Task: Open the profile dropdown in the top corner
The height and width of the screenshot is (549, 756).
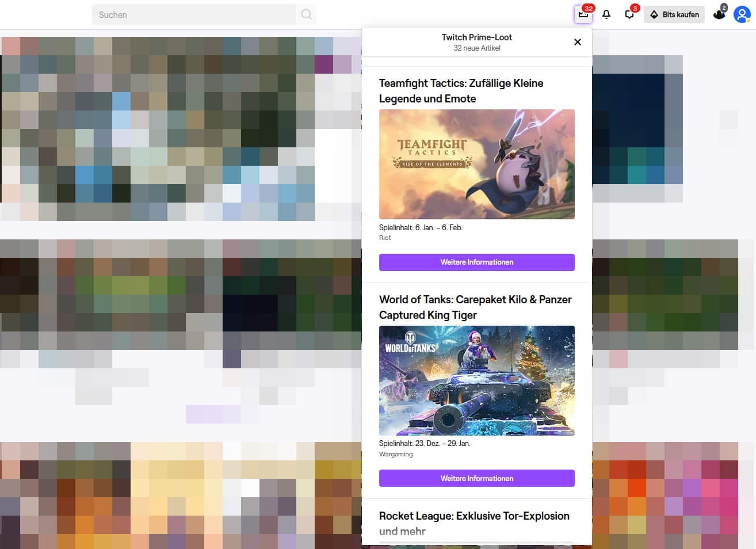Action: [x=742, y=15]
